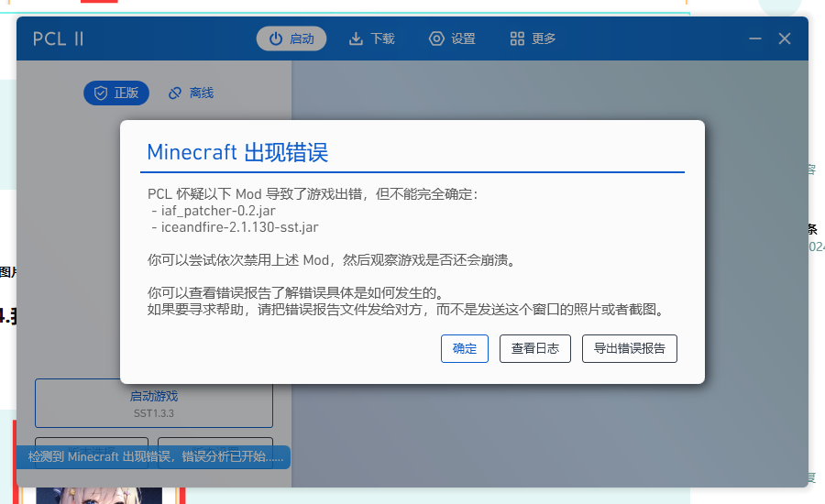Click 确定 to dismiss the error dialog

tap(464, 348)
